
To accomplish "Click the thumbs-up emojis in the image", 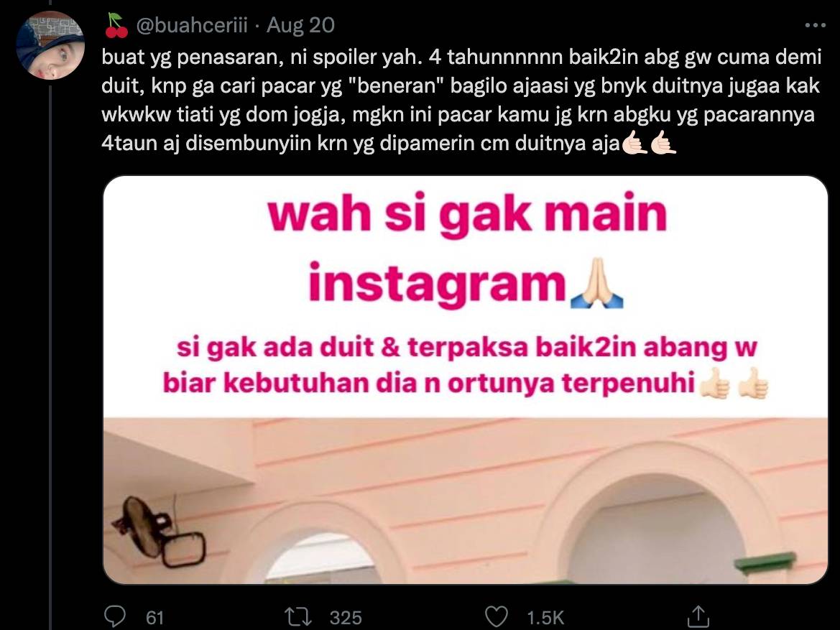I will tap(734, 383).
